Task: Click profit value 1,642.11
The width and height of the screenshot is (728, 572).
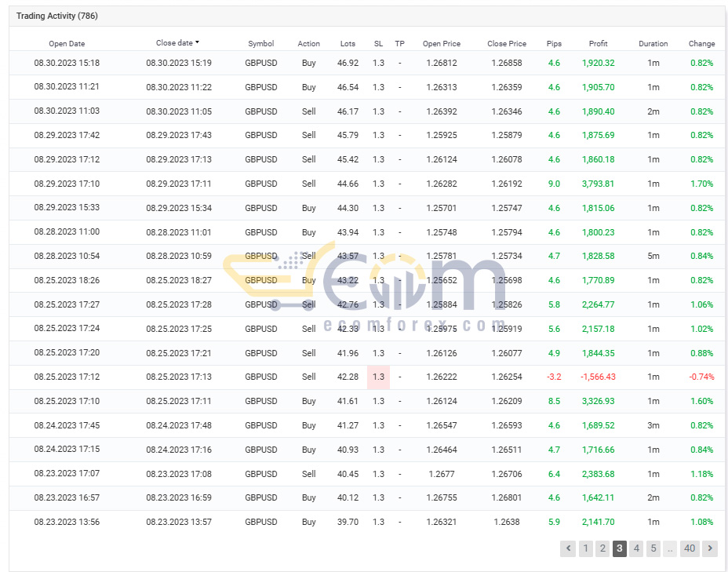Action: pyautogui.click(x=598, y=497)
